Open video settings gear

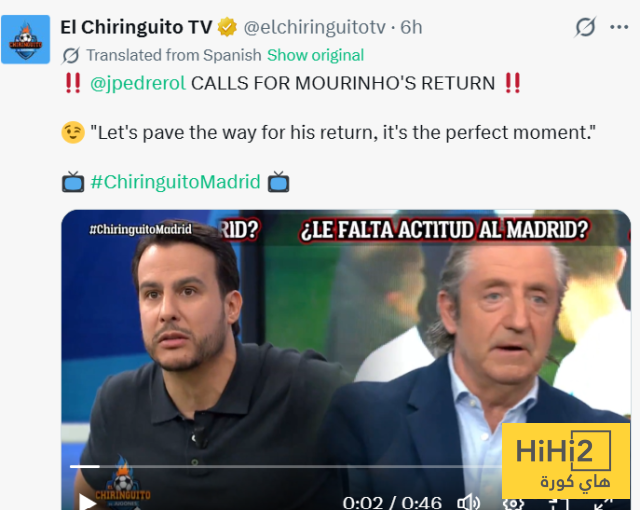pyautogui.click(x=513, y=504)
